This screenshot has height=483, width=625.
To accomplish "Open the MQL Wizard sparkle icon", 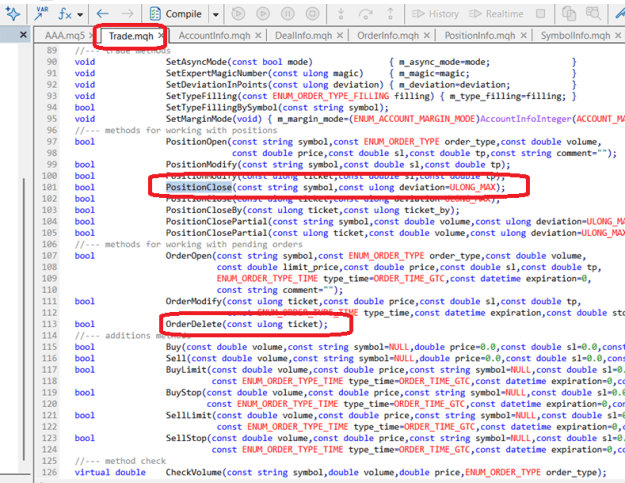I will (13, 14).
